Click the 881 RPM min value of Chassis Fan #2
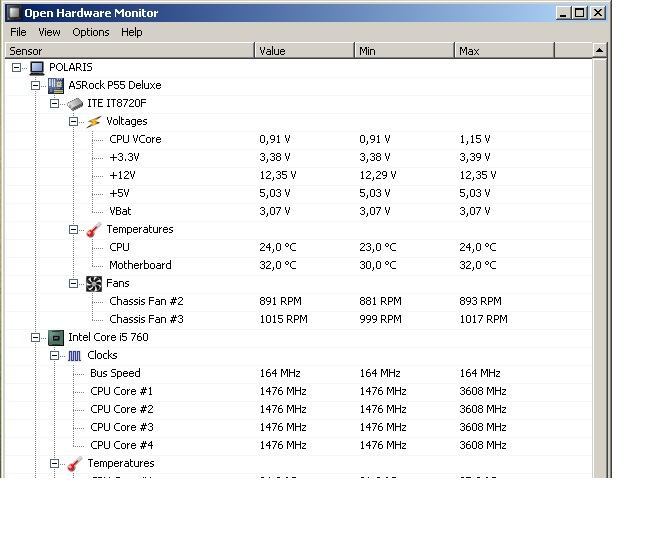The width and height of the screenshot is (657, 539). [380, 302]
